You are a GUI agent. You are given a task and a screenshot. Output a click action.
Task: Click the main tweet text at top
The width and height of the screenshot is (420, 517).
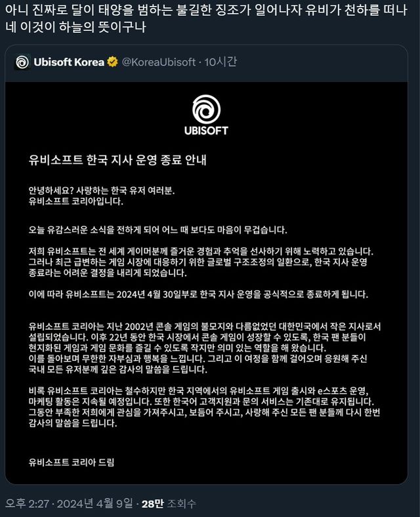pos(206,18)
